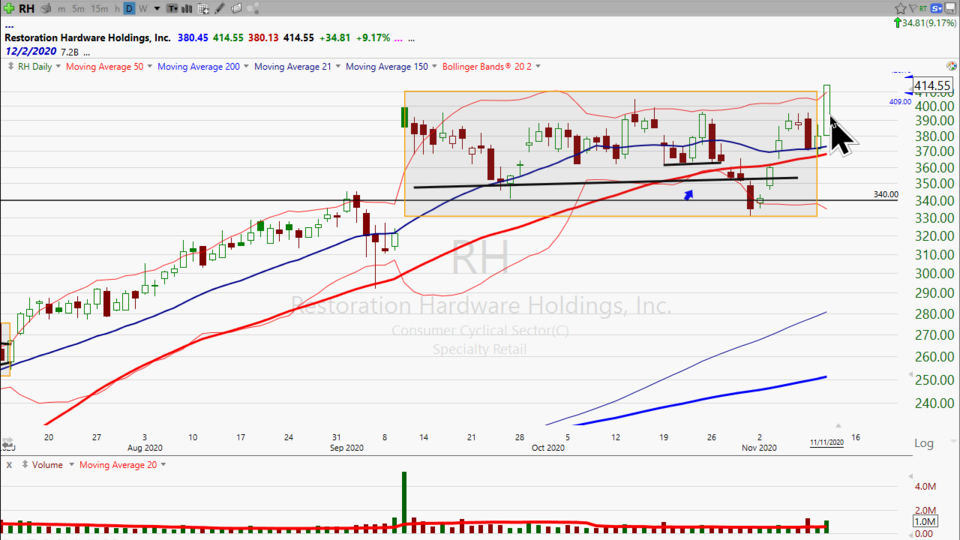Viewport: 960px width, 540px height.
Task: Click the RH ticker symbol box
Action: (26, 9)
